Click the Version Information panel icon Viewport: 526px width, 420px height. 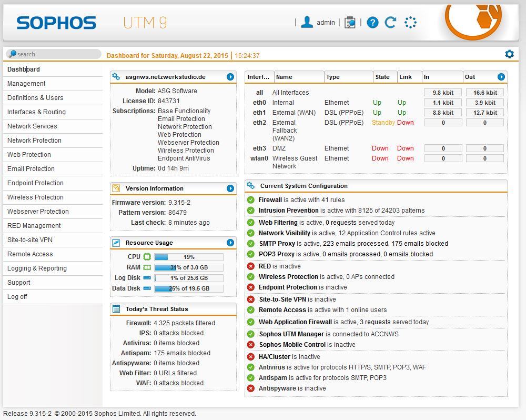(116, 188)
